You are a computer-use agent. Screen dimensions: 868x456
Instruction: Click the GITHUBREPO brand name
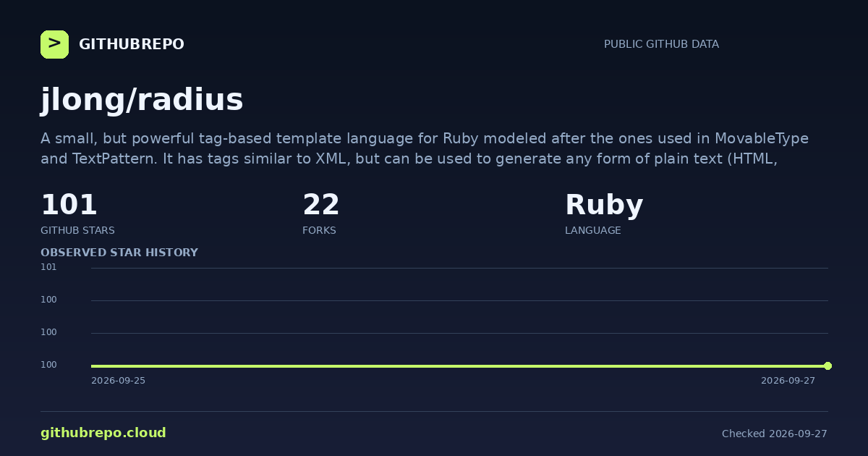pyautogui.click(x=132, y=44)
